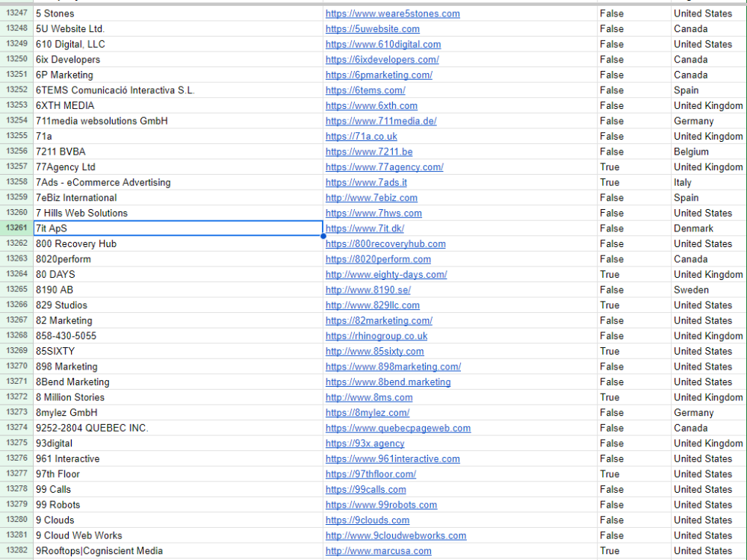Select row header 13282
The height and width of the screenshot is (560, 747).
click(x=16, y=550)
